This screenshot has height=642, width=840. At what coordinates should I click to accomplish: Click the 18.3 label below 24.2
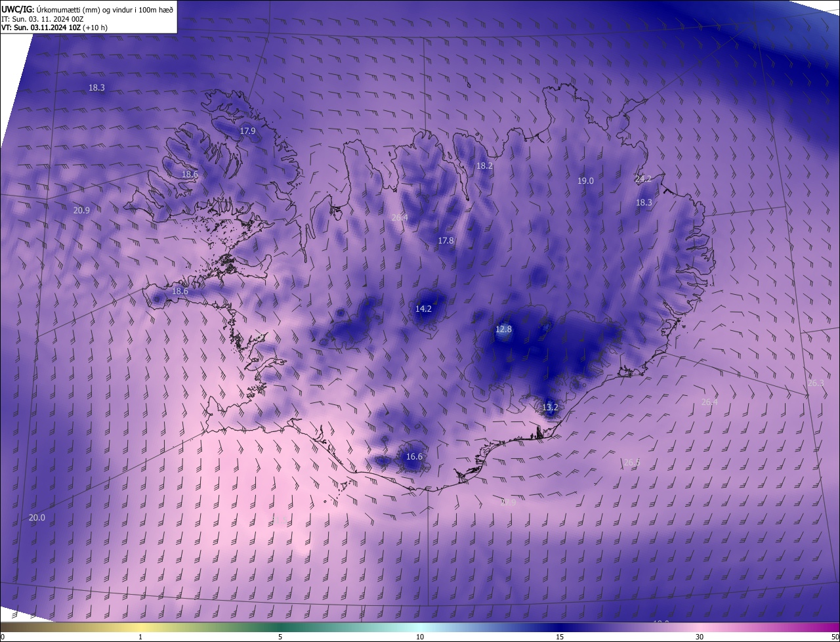[x=644, y=203]
